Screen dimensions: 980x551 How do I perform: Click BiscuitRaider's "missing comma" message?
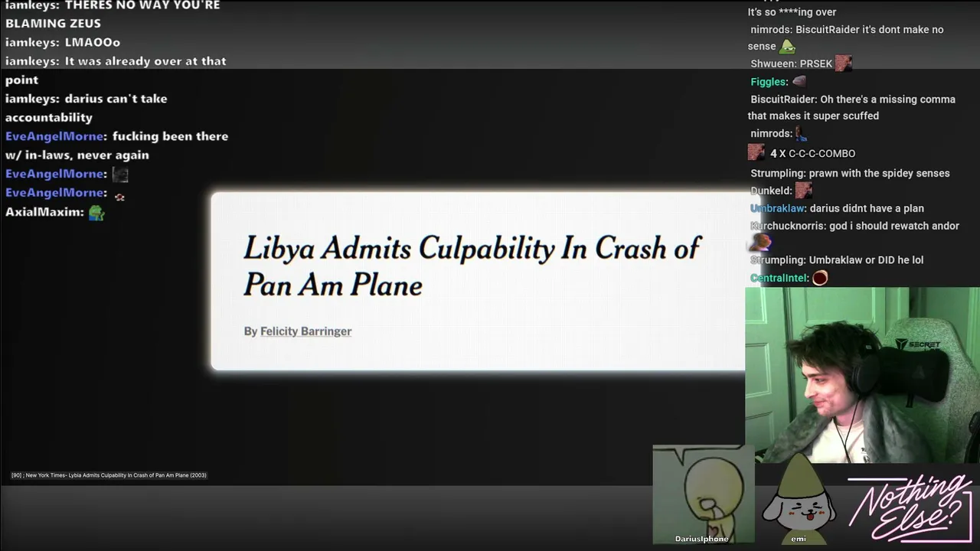click(x=851, y=108)
